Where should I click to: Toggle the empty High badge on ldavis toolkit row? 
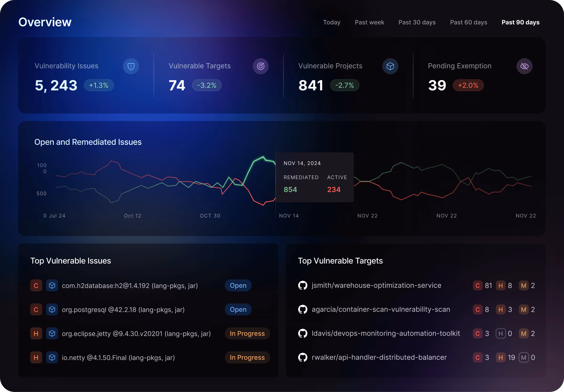501,334
